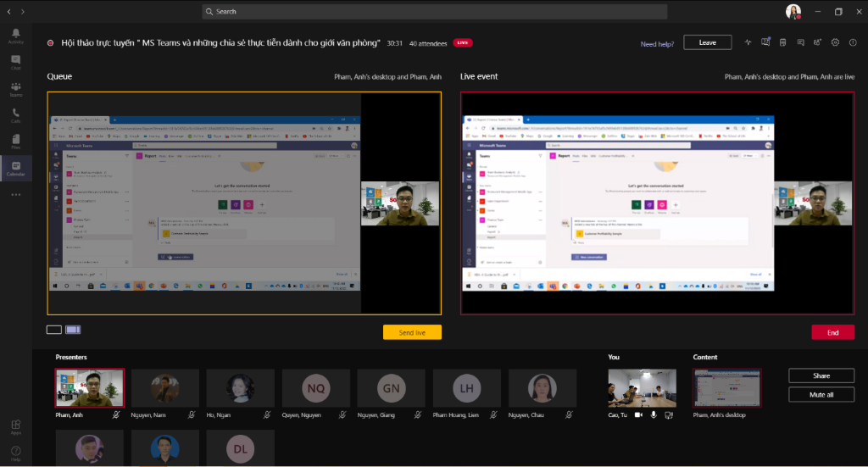
Task: Toggle mute for Ho, Ngan
Action: 267,414
